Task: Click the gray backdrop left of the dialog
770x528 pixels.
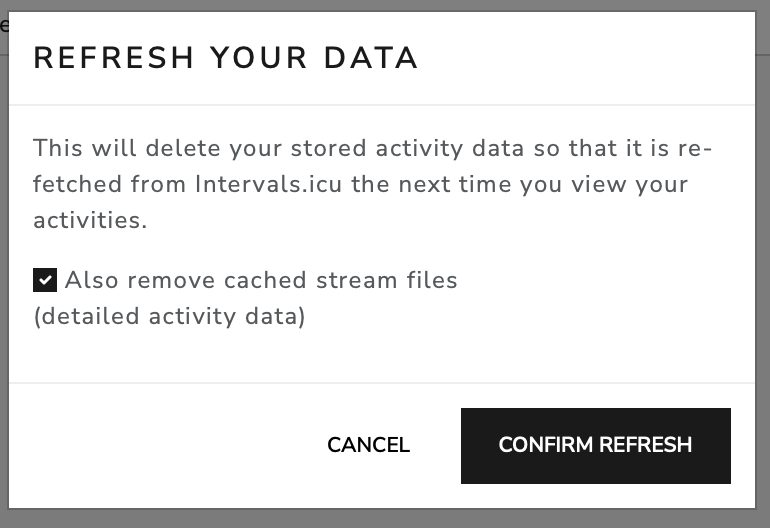Action: (4, 275)
